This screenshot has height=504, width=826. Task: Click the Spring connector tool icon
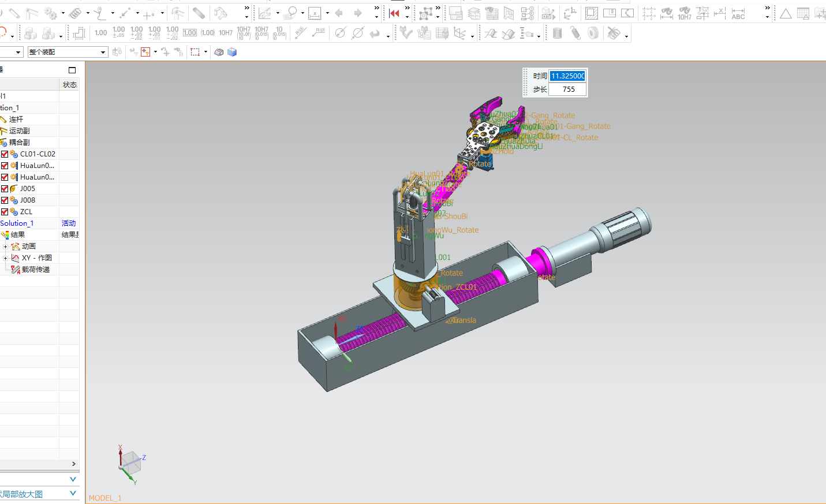76,13
